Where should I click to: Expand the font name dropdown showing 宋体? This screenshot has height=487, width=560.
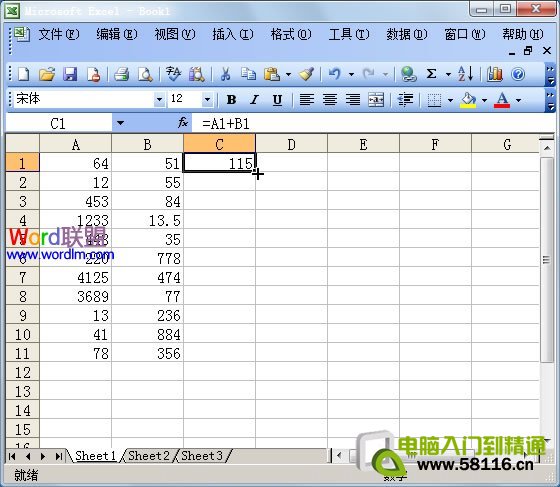click(x=159, y=99)
